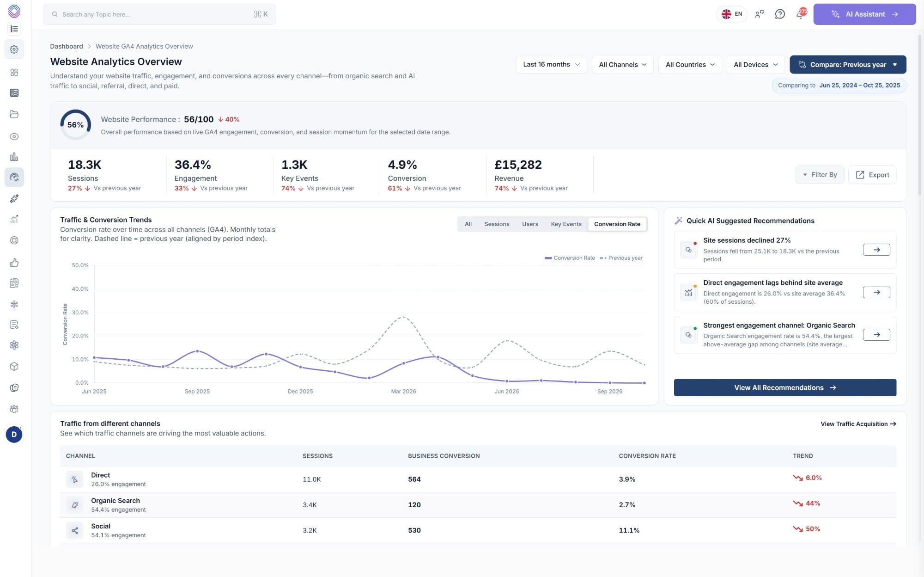This screenshot has width=924, height=577.
Task: Expand the All Channels filter
Action: coord(622,65)
